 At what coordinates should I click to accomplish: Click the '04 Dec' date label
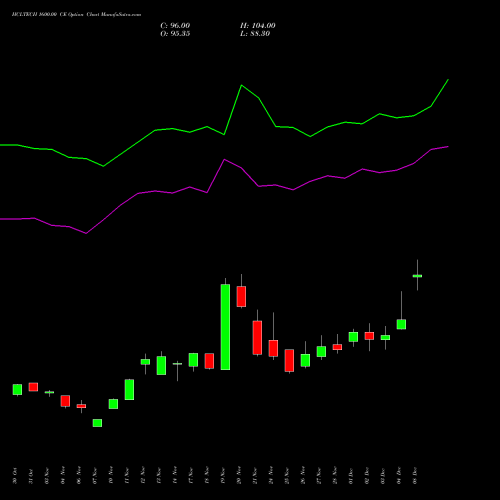[399, 476]
